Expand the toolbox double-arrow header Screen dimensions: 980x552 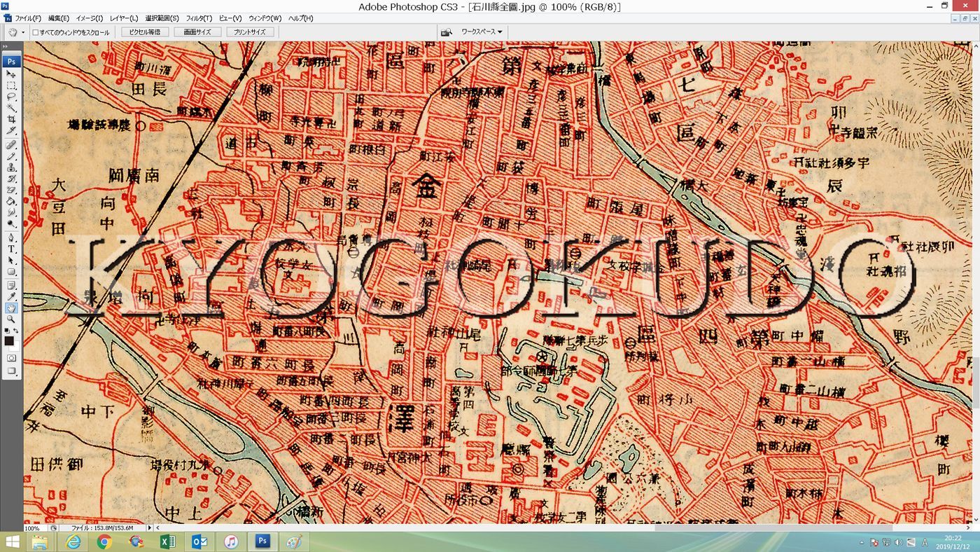click(x=6, y=47)
